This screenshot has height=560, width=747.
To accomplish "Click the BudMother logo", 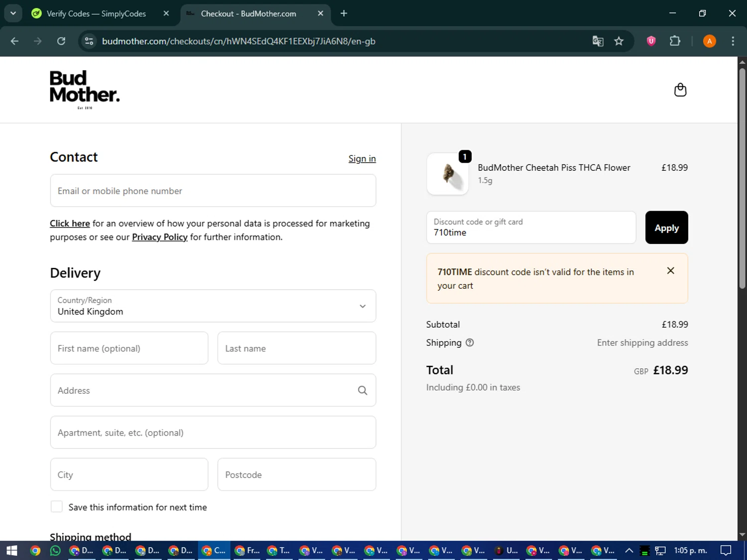I will (x=85, y=90).
